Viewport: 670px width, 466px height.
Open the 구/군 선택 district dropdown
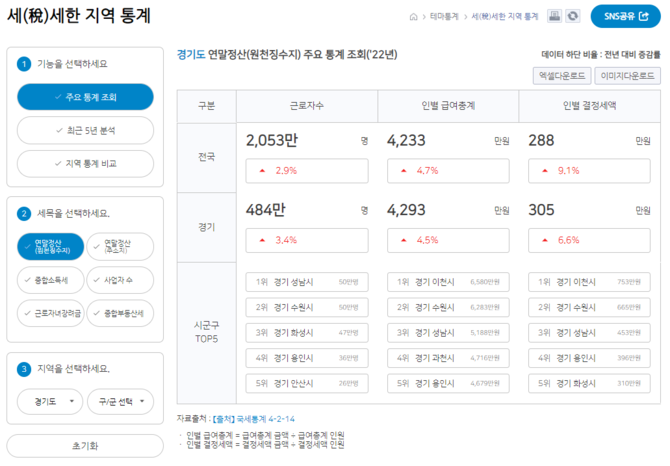click(x=120, y=401)
